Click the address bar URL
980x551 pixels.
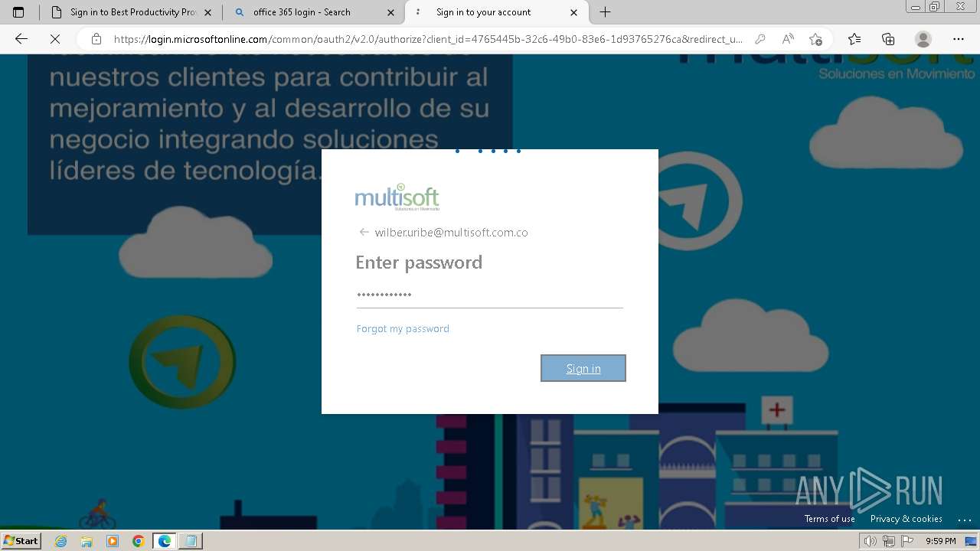coord(428,39)
